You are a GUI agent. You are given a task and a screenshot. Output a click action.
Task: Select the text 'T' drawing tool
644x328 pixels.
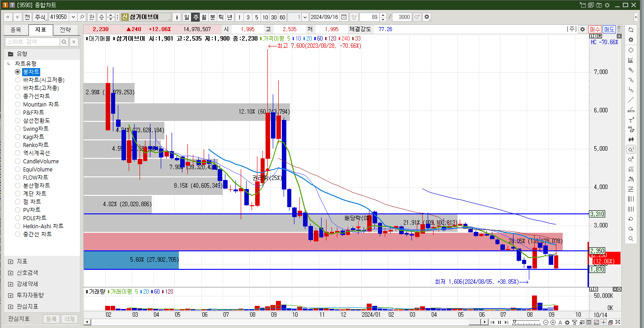pos(631,120)
